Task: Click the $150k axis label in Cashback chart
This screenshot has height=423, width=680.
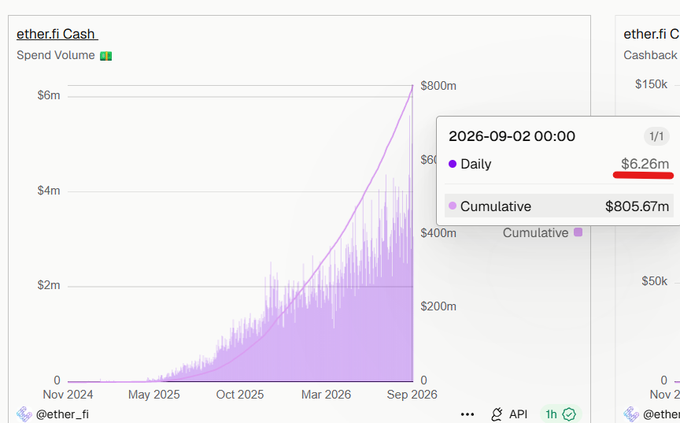Action: [x=651, y=84]
